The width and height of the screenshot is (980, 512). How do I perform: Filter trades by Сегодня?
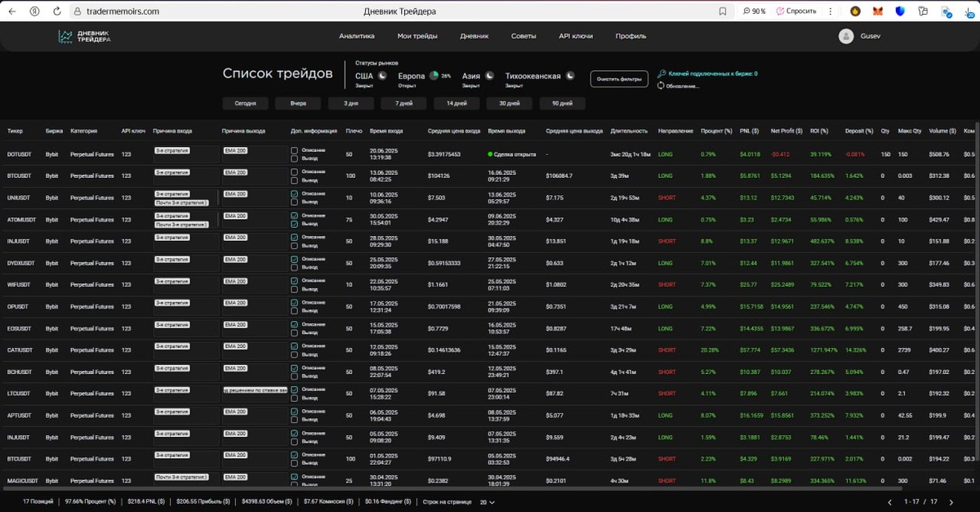(x=245, y=104)
